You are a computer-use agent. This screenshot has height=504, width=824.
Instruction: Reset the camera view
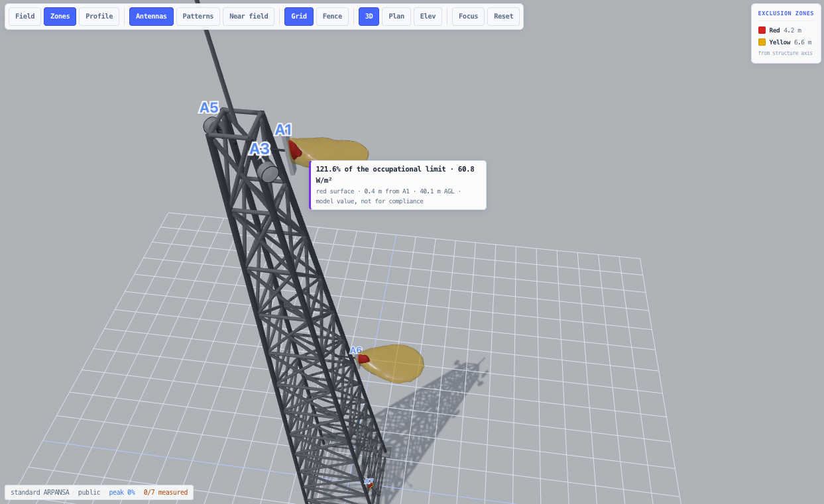coord(503,17)
